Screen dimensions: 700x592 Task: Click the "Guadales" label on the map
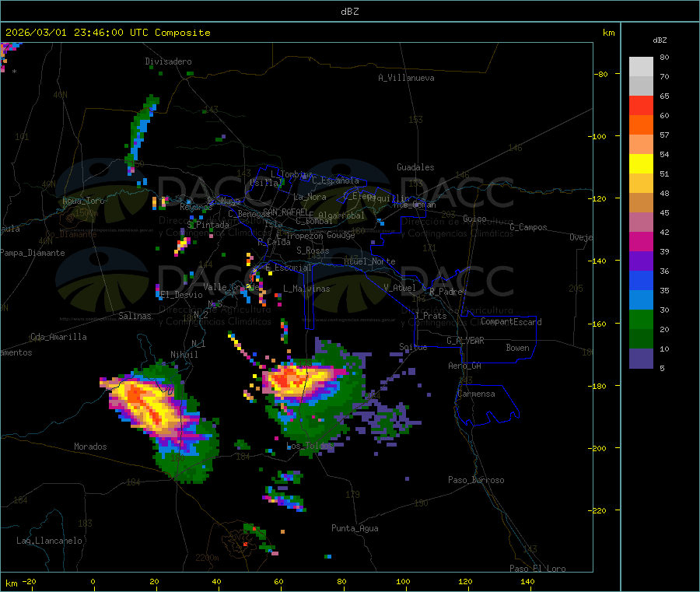coord(415,167)
